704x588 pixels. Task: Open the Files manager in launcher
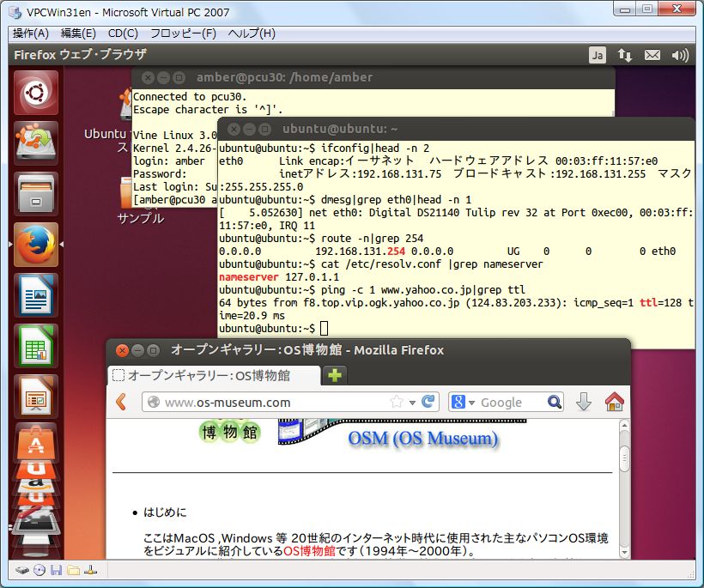(x=36, y=194)
